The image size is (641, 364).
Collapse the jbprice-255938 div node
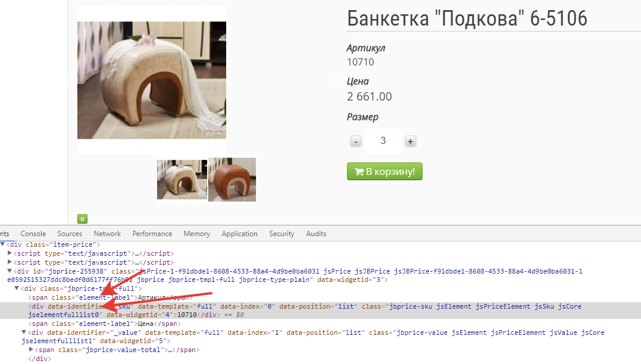click(10, 271)
